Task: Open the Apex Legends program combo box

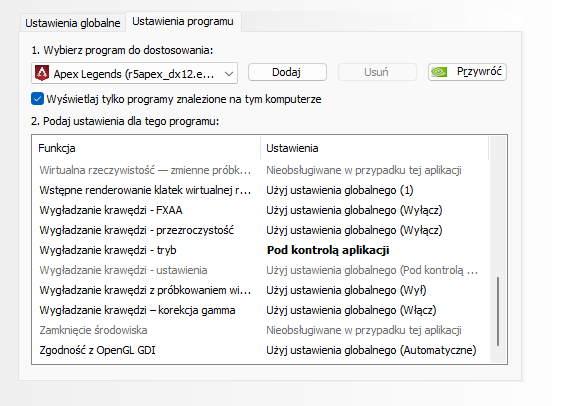Action: (x=134, y=73)
